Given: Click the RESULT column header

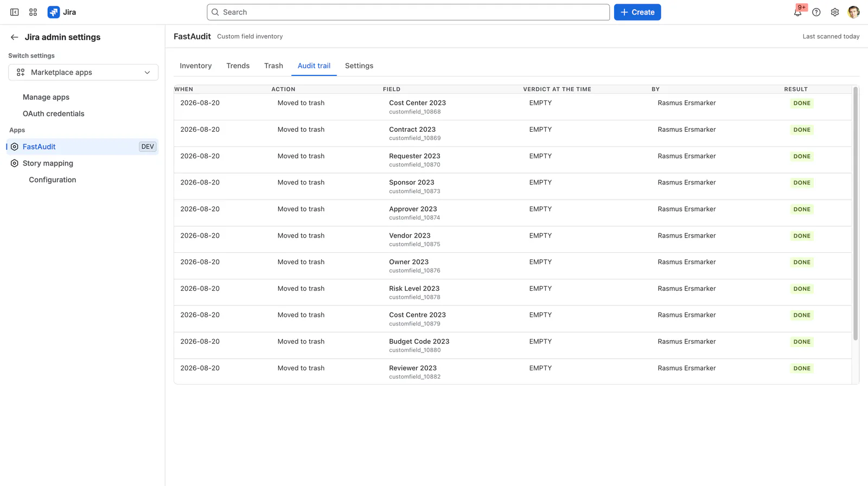Looking at the screenshot, I should click(796, 89).
